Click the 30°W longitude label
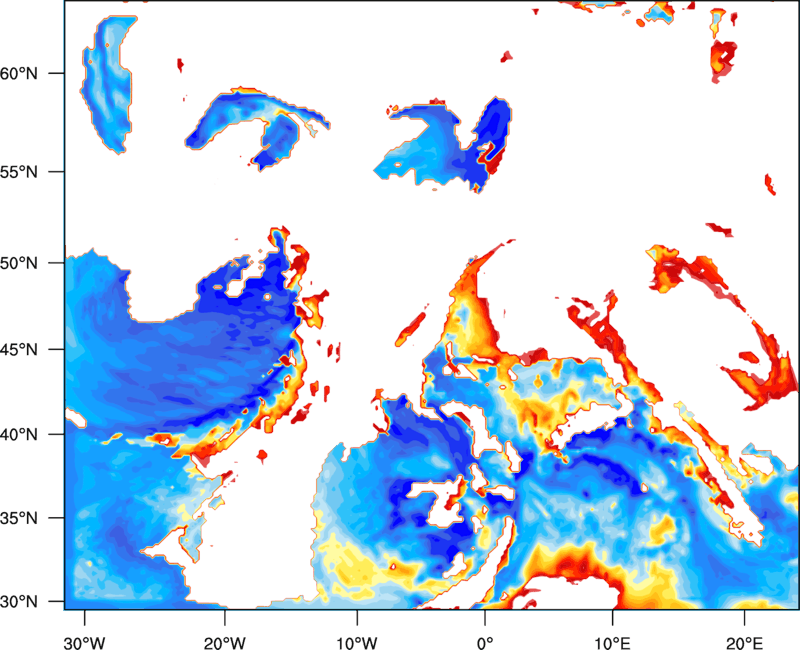800x650 pixels. [x=84, y=642]
